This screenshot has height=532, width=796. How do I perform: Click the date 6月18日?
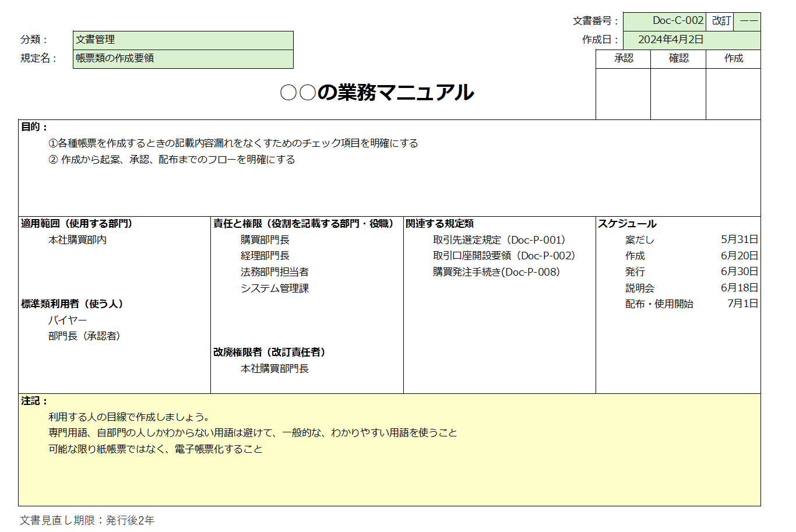(739, 288)
